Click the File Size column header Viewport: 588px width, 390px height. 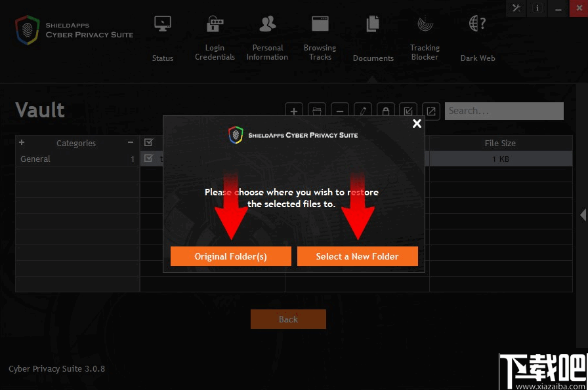[500, 143]
